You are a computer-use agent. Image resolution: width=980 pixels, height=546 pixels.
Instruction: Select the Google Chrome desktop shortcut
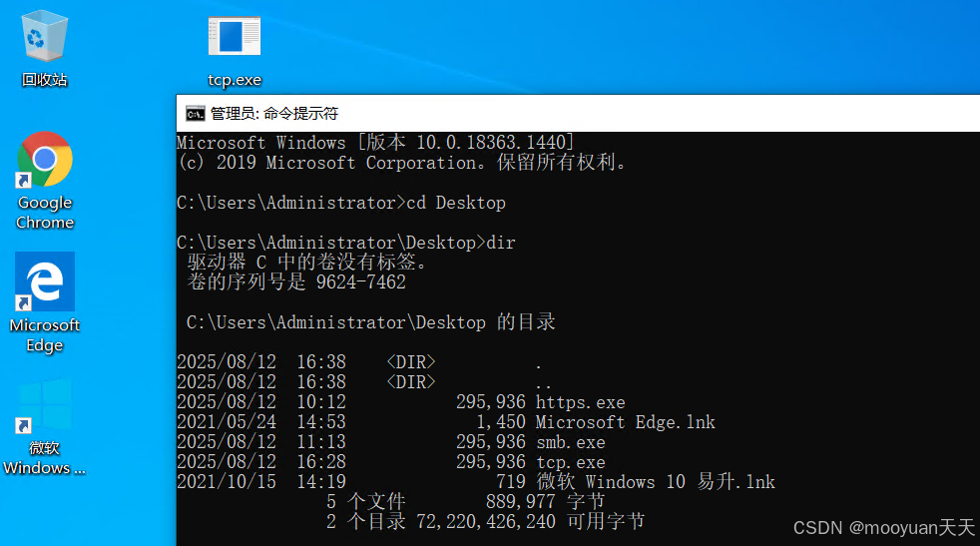(45, 182)
